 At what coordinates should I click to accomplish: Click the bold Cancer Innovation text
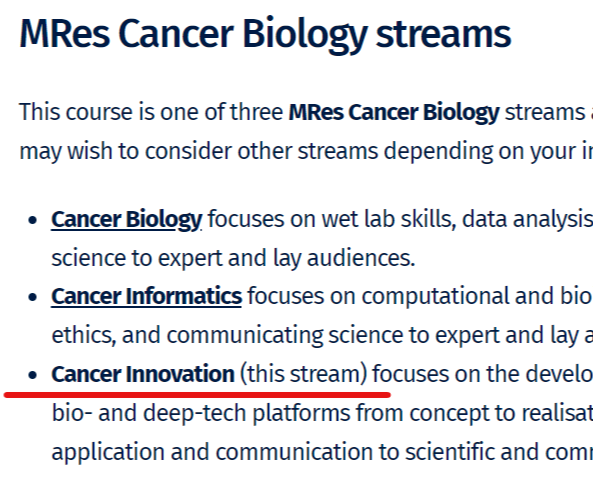[143, 374]
